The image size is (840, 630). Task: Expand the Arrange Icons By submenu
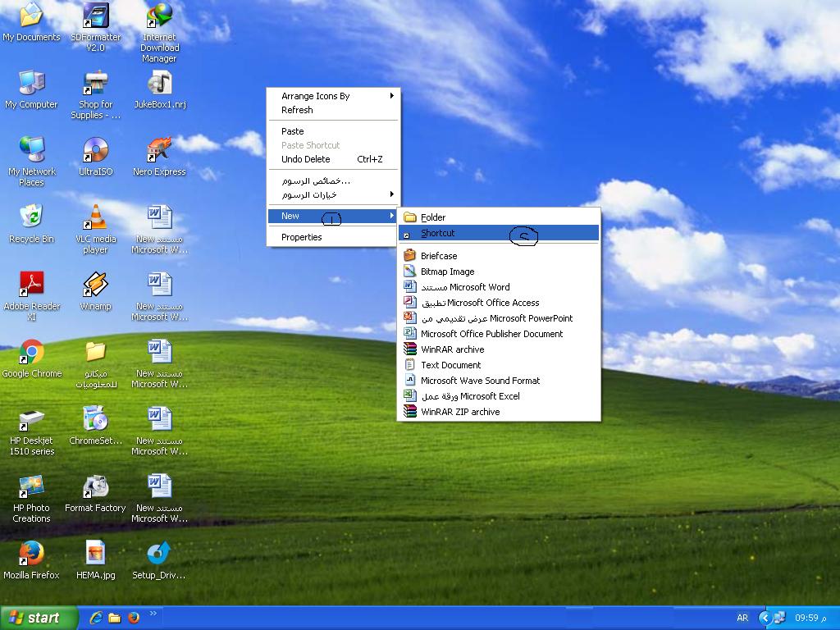[x=334, y=96]
